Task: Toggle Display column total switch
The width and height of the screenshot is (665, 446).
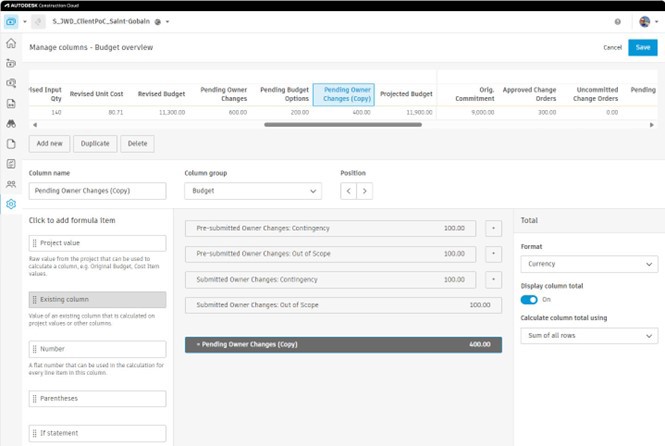Action: (x=529, y=300)
